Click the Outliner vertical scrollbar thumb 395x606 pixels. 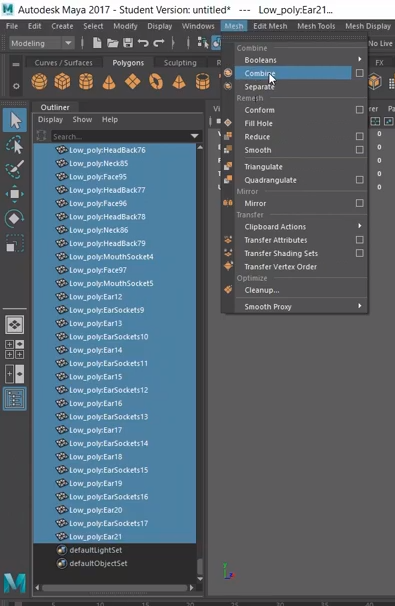[200, 567]
